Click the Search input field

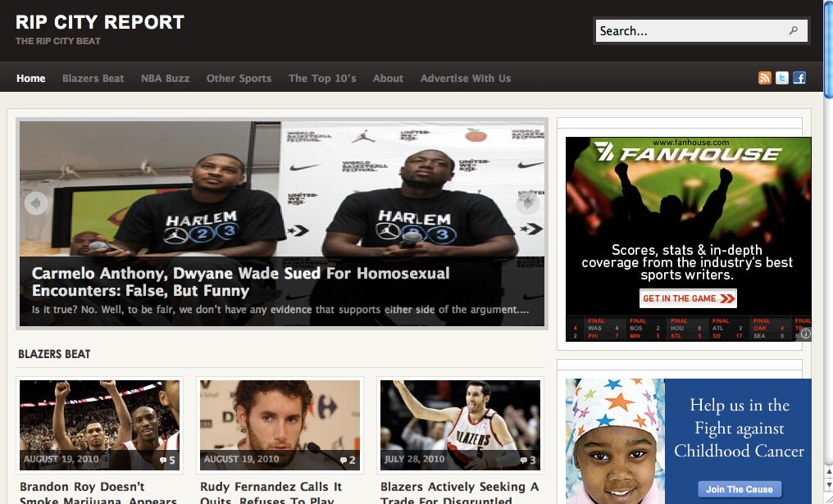(x=701, y=31)
